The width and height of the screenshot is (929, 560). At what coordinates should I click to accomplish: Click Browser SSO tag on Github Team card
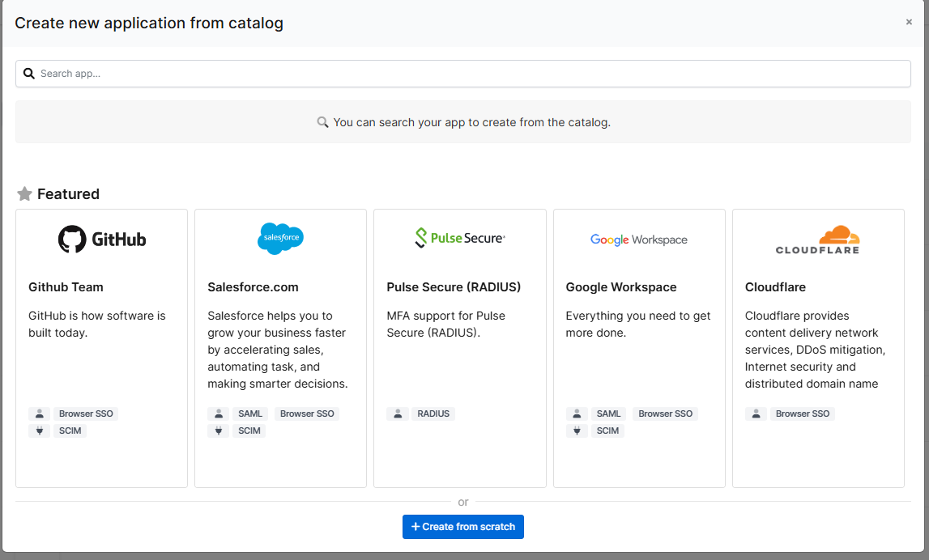(86, 414)
